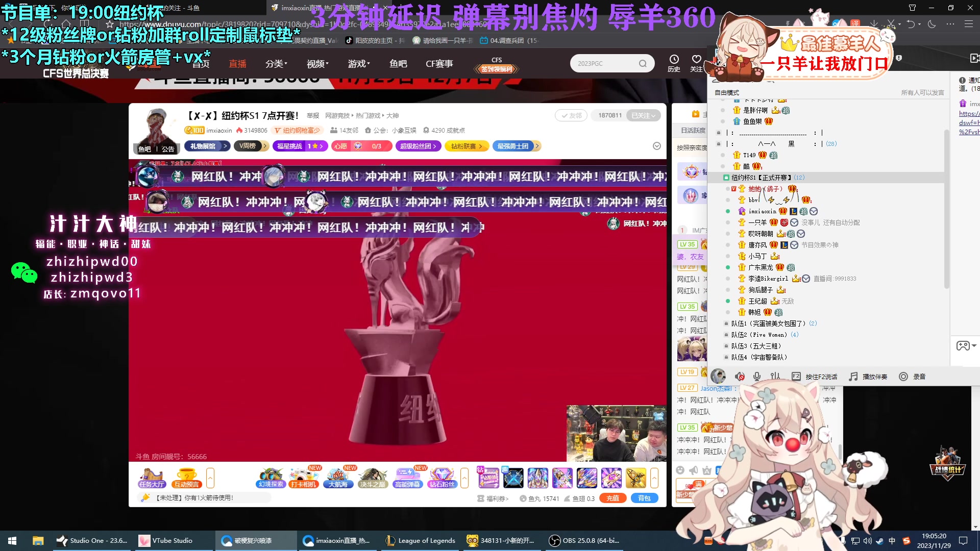Open the 任务大厅 task hall icon
This screenshot has width=980, height=551.
point(151,478)
